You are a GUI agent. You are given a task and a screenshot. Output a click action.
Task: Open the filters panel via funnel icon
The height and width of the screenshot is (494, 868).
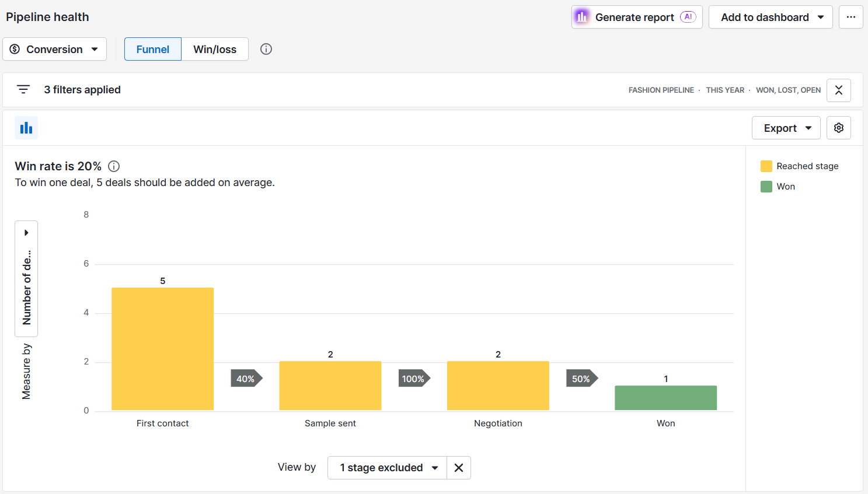[23, 89]
